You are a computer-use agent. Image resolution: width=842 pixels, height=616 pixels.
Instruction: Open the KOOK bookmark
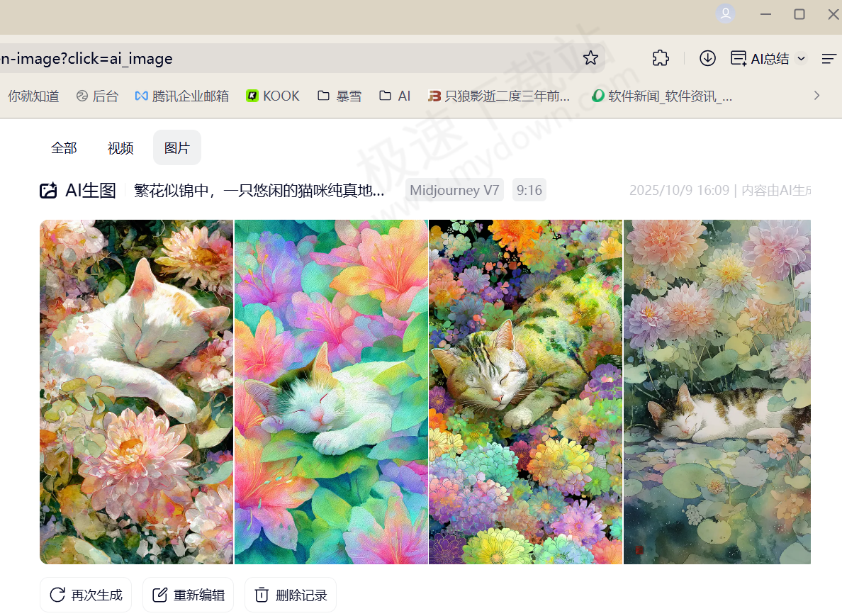pyautogui.click(x=273, y=96)
